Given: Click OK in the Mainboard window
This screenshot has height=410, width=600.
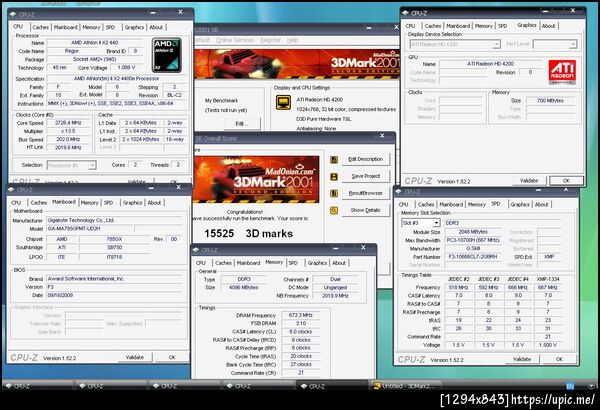Looking at the screenshot, I should click(172, 357).
